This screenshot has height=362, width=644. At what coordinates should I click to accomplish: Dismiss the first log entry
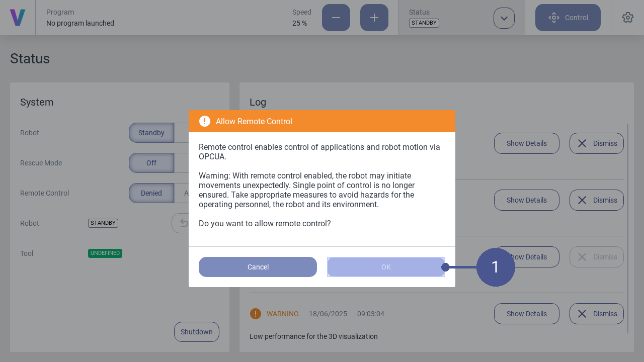point(597,143)
